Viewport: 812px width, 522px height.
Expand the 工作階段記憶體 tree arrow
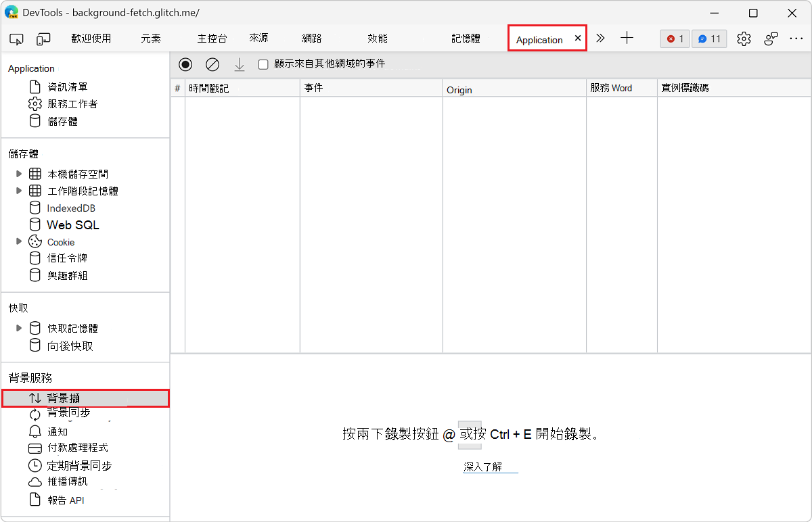point(19,191)
